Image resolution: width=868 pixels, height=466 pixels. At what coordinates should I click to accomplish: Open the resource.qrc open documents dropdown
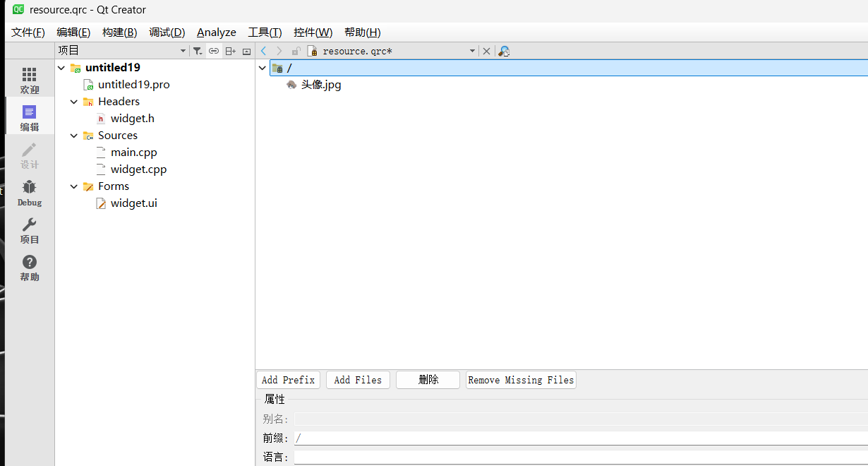[472, 51]
